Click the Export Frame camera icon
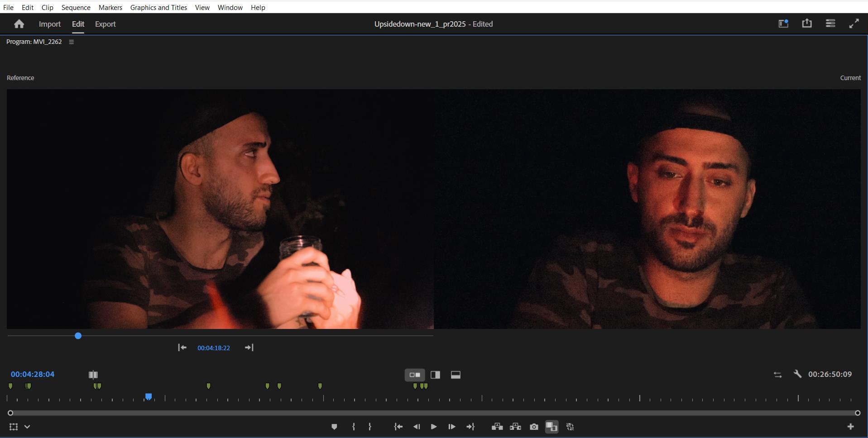The height and width of the screenshot is (438, 868). (534, 427)
